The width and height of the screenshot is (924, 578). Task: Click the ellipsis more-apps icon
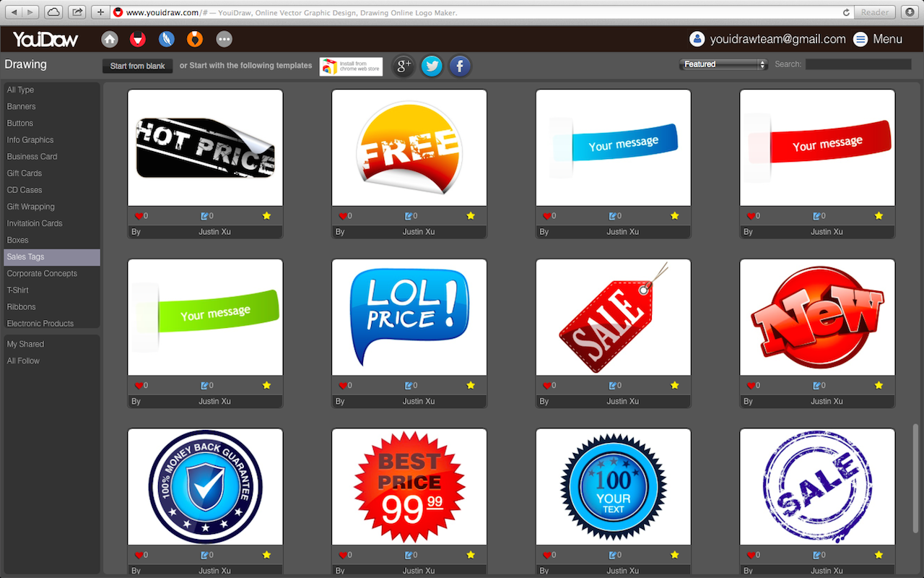tap(224, 39)
